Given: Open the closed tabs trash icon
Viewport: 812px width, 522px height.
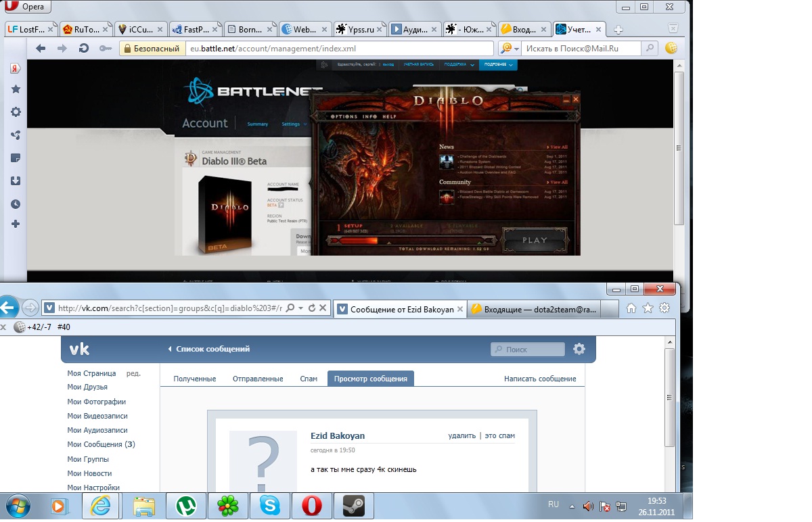Looking at the screenshot, I should coord(673,28).
